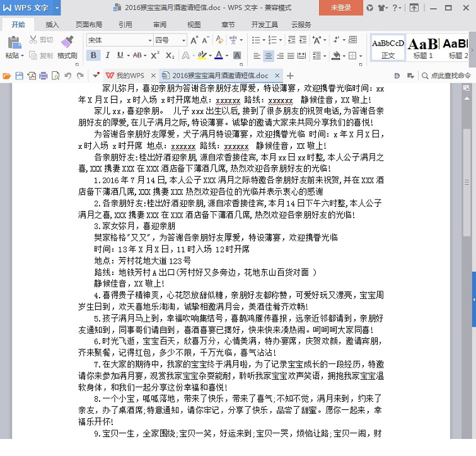Clear formatting with eraser icon
The width and height of the screenshot is (476, 456).
[x=219, y=40]
